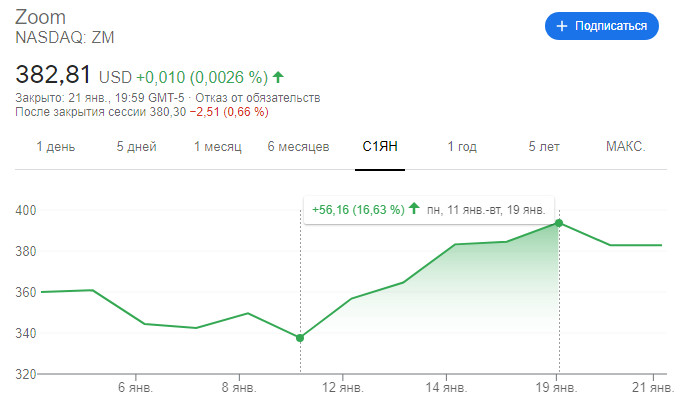
Task: Show the МАКС. full history range
Action: 626,147
